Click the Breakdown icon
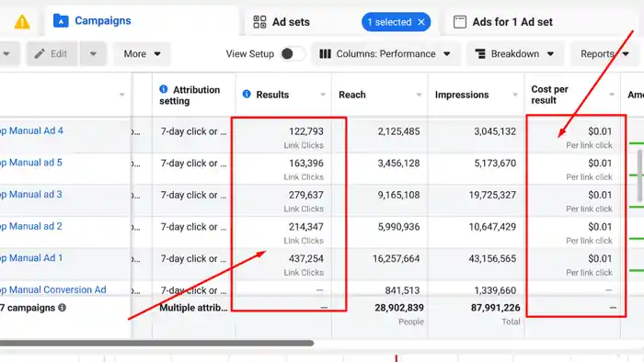The height and width of the screenshot is (362, 644). click(x=480, y=53)
